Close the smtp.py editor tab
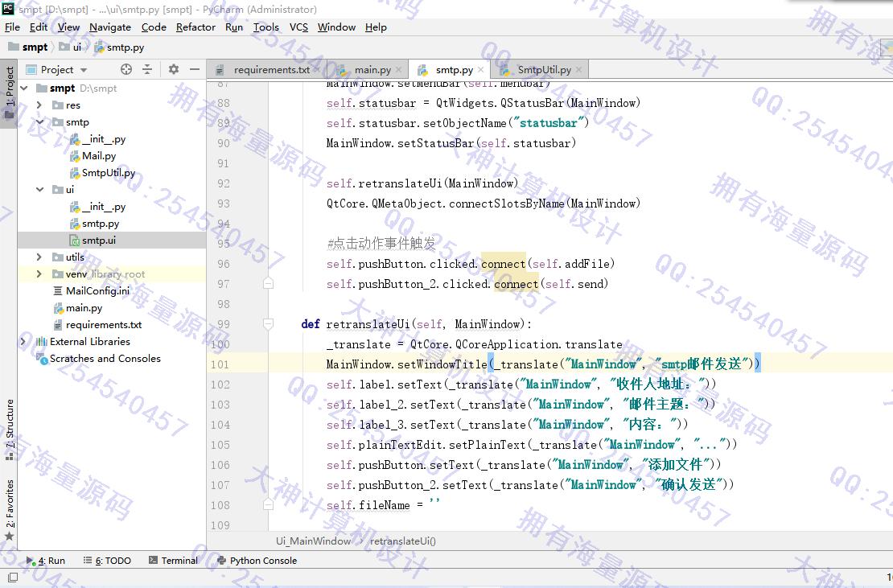 tap(480, 69)
